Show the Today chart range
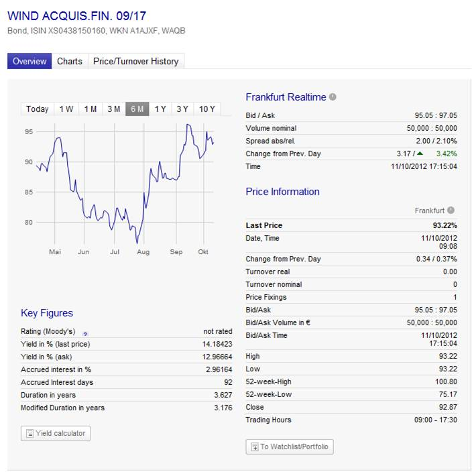The width and height of the screenshot is (474, 476). 38,109
